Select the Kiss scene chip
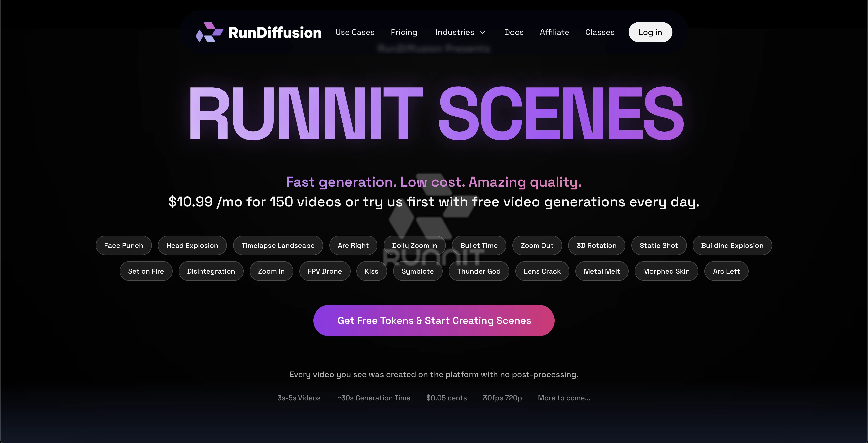 click(x=372, y=271)
